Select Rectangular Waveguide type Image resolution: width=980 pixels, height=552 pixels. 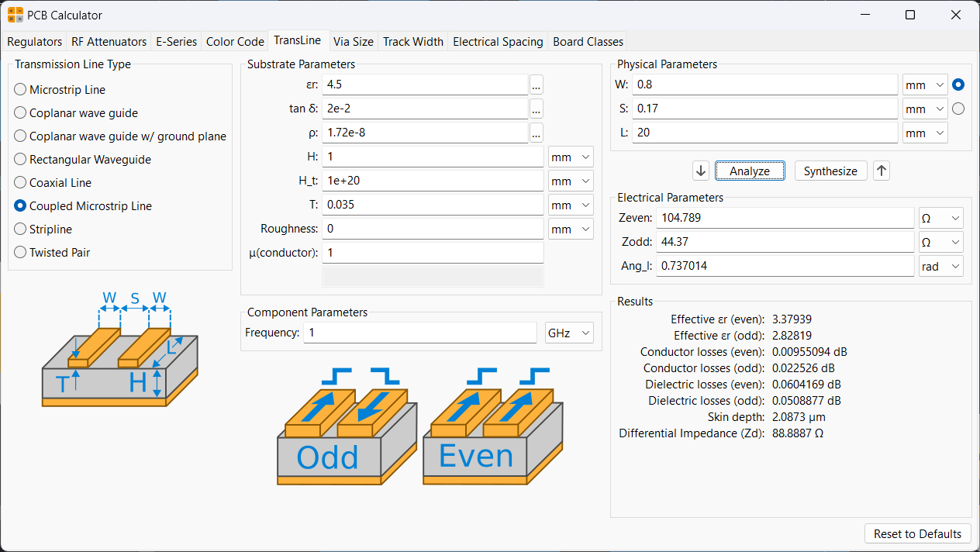82,160
